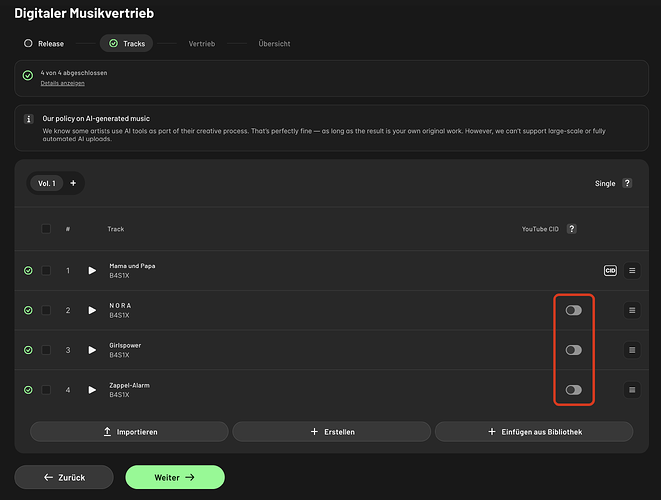Check the select-all tracks header checkbox

click(x=46, y=229)
